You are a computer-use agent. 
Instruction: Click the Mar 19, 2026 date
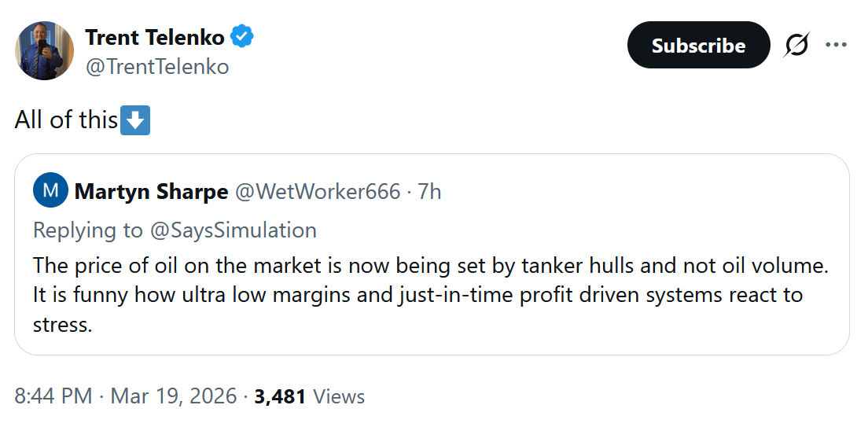[x=173, y=396]
